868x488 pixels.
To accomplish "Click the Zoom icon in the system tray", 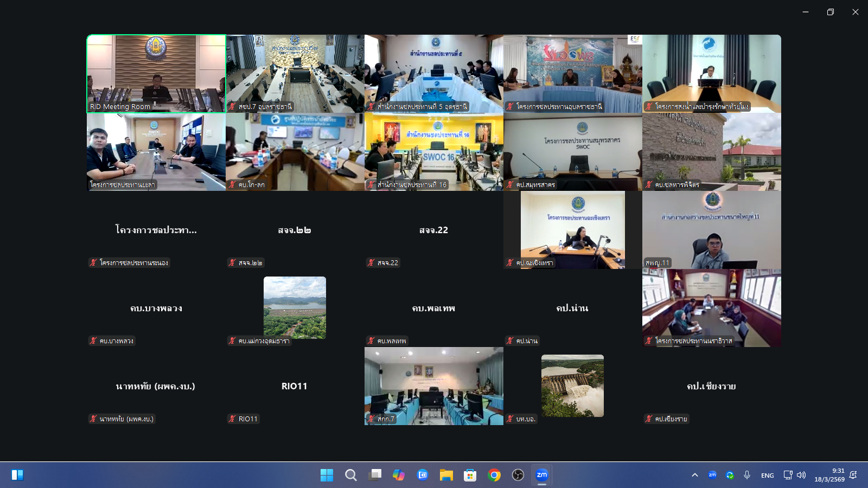I will point(712,475).
